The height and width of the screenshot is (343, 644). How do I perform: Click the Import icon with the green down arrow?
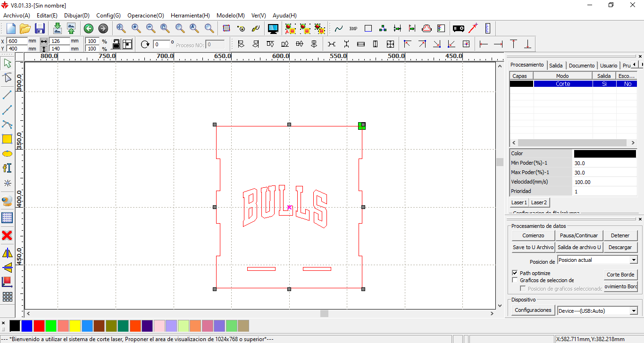pos(57,28)
